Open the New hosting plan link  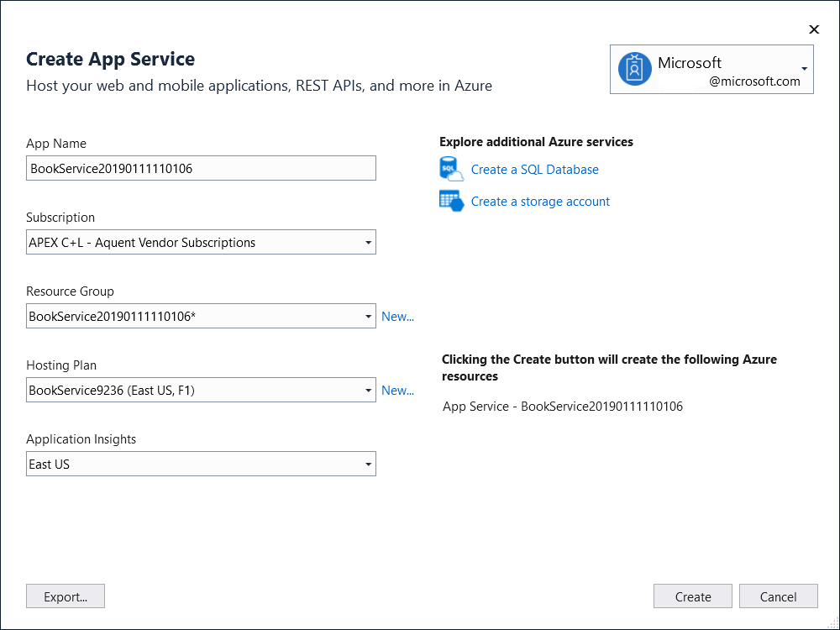397,390
